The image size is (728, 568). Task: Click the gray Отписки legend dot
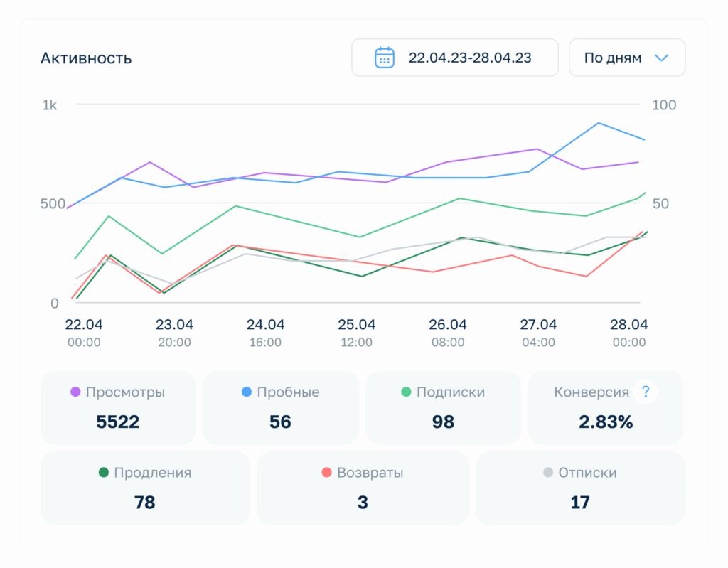coord(548,473)
